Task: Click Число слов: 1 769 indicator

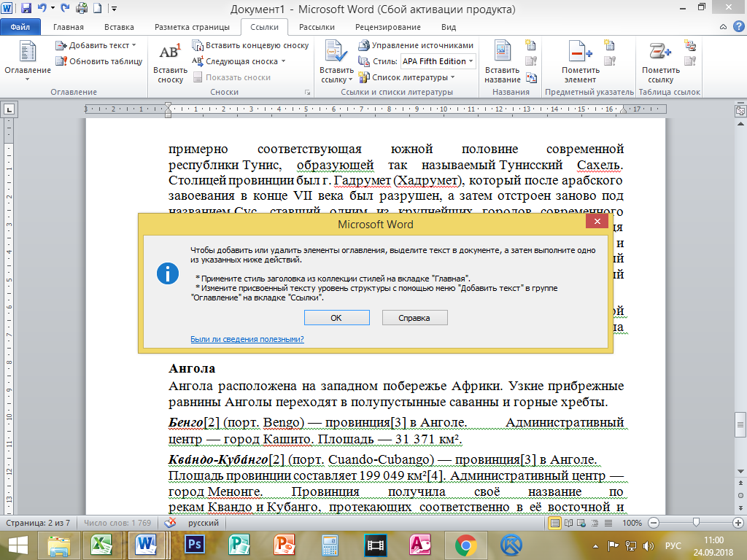Action: click(117, 523)
